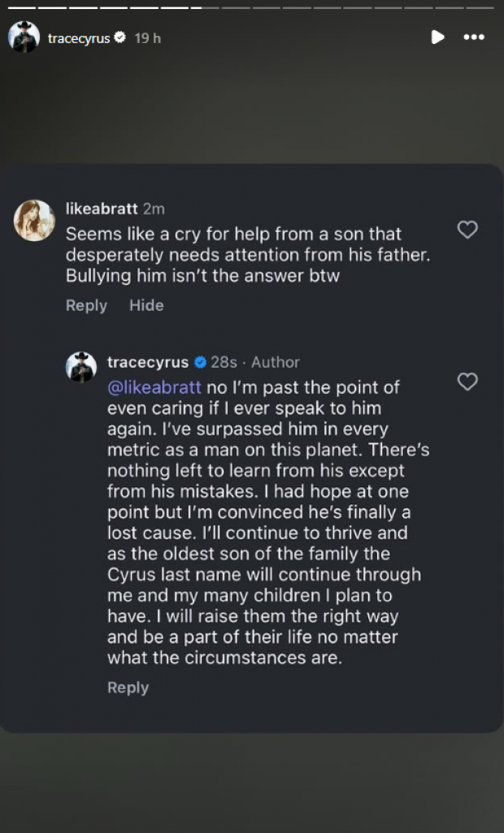Open the tracecyrus profile picture in story header
This screenshot has width=504, height=833.
click(x=24, y=37)
